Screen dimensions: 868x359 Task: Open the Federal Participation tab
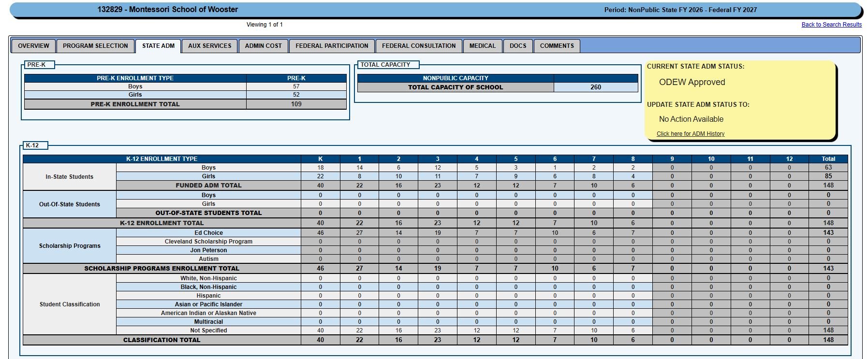tap(332, 46)
